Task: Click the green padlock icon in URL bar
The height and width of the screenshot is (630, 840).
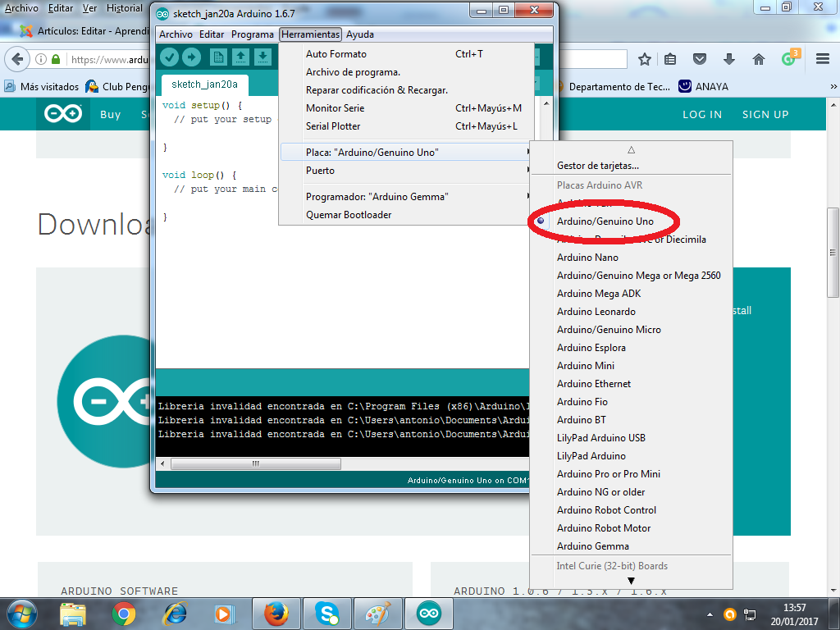Action: 56,59
